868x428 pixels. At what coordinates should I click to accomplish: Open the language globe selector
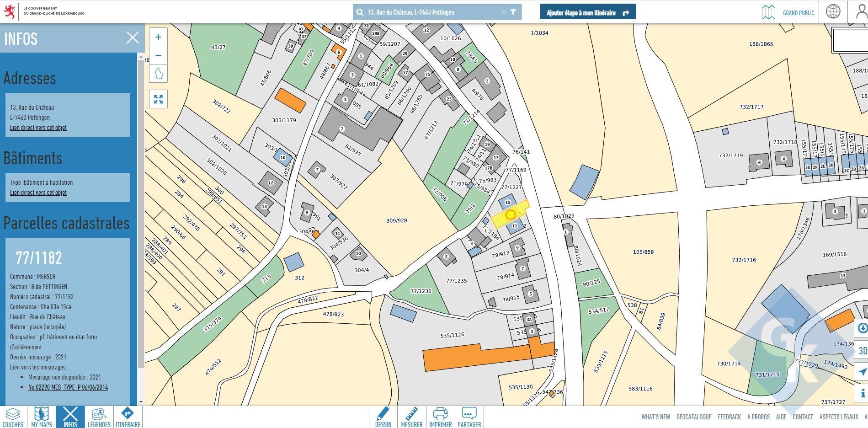833,12
